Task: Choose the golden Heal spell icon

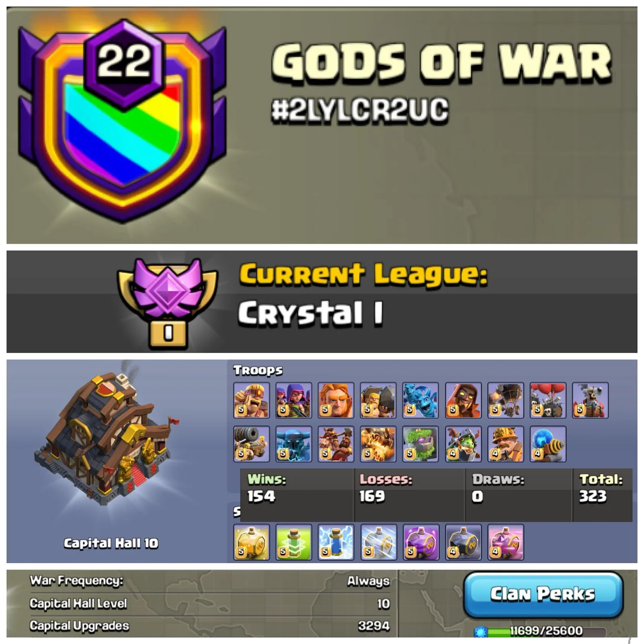Action: pyautogui.click(x=252, y=542)
